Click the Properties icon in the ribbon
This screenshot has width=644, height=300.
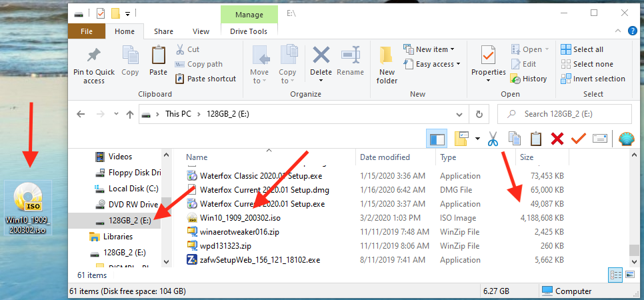click(488, 56)
